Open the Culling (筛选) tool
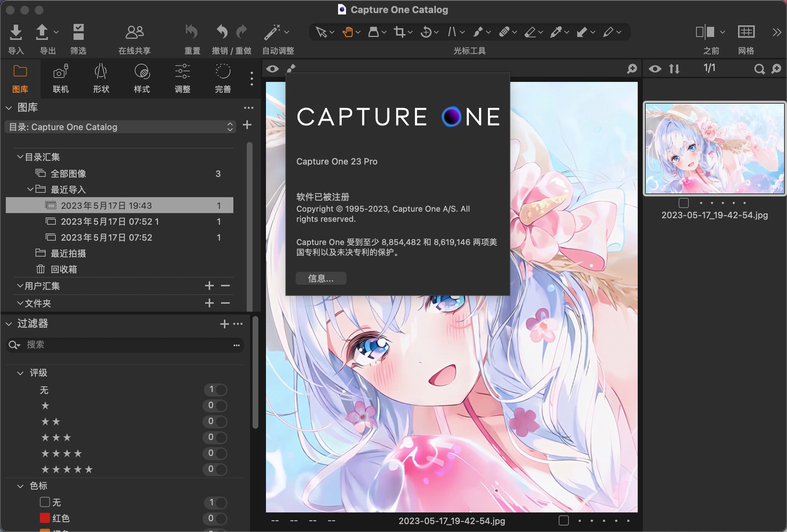The width and height of the screenshot is (787, 532). pos(78,32)
